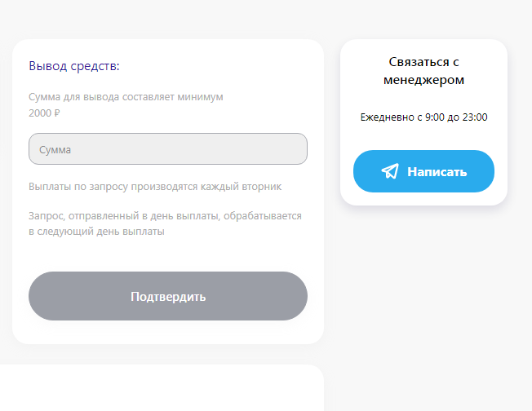Click the minimum withdrawal amount text
532x411 pixels.
click(x=126, y=97)
